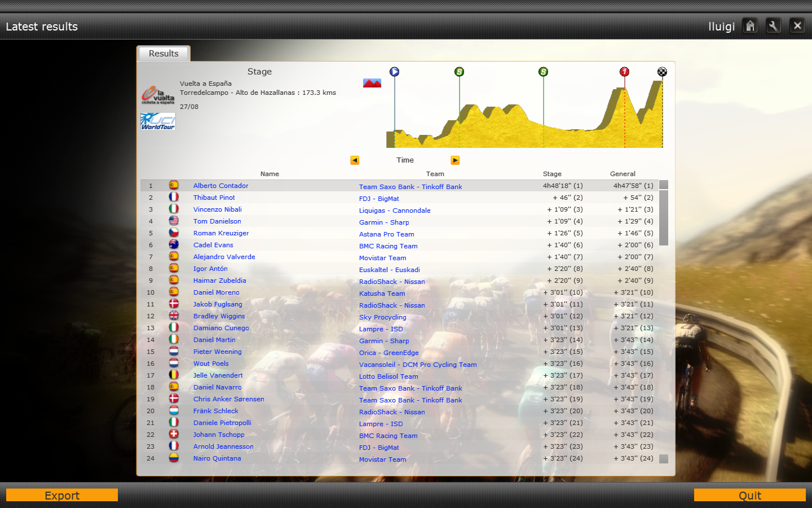Click the first green sprint marker
Viewport: 812px width, 508px height.
[x=459, y=72]
